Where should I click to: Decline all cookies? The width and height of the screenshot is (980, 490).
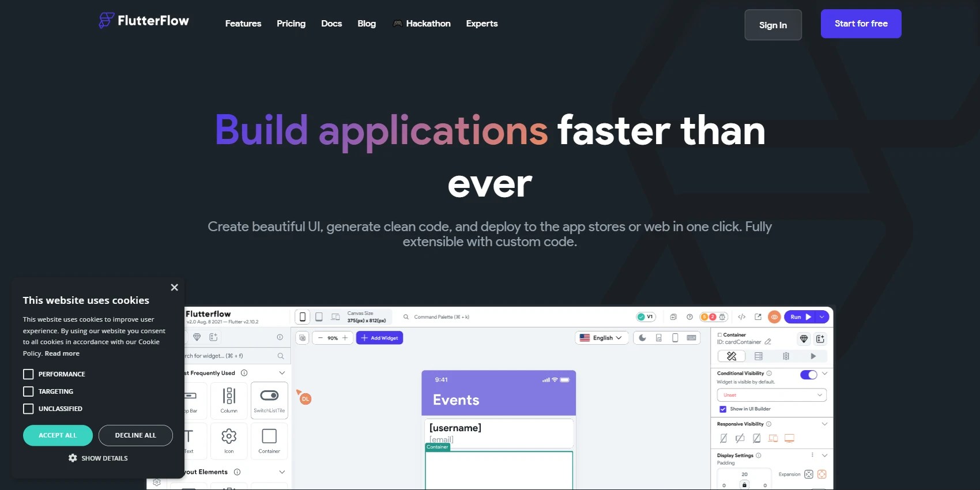(x=135, y=435)
